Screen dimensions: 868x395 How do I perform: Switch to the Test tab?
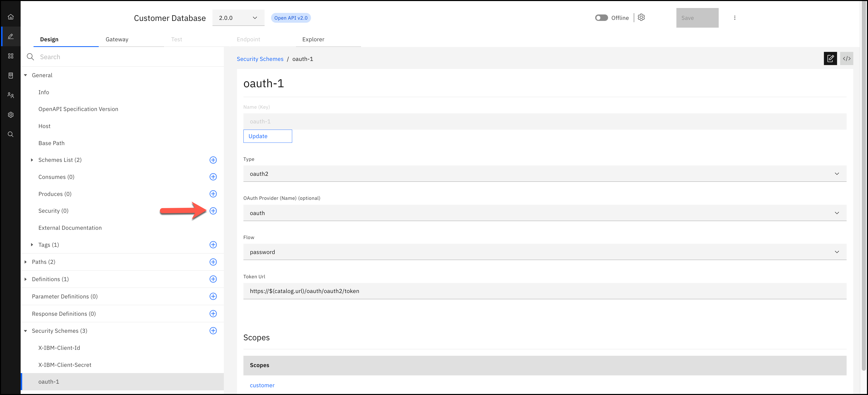(197, 39)
